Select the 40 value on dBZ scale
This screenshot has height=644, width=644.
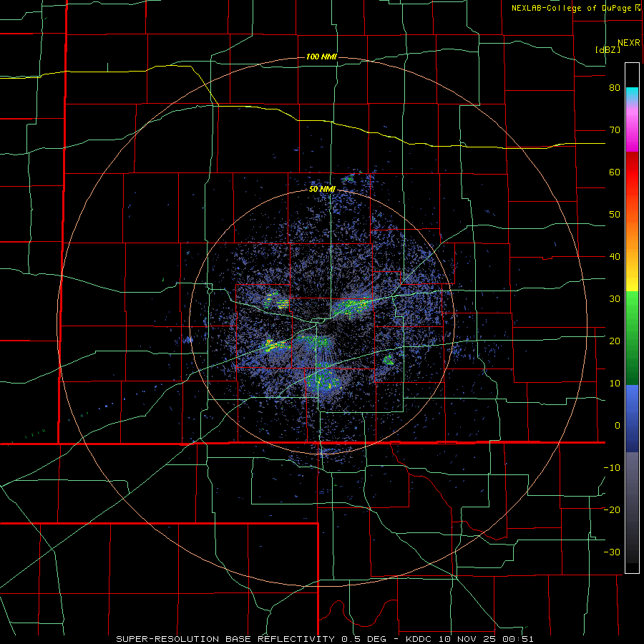pyautogui.click(x=615, y=257)
